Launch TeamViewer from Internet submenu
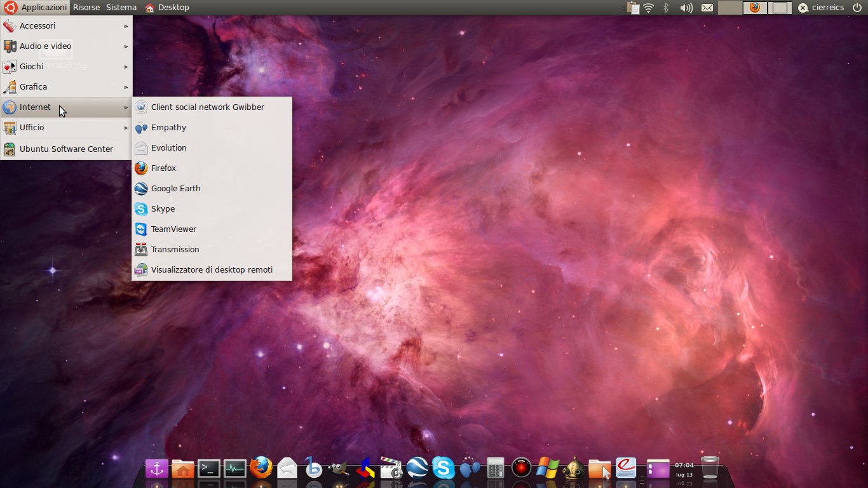The height and width of the screenshot is (488, 868). pos(212,229)
